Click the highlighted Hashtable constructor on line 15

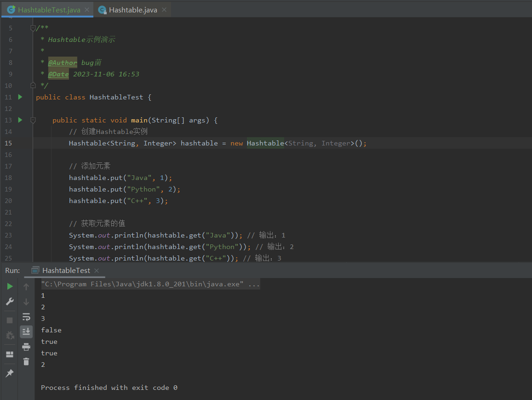[265, 143]
